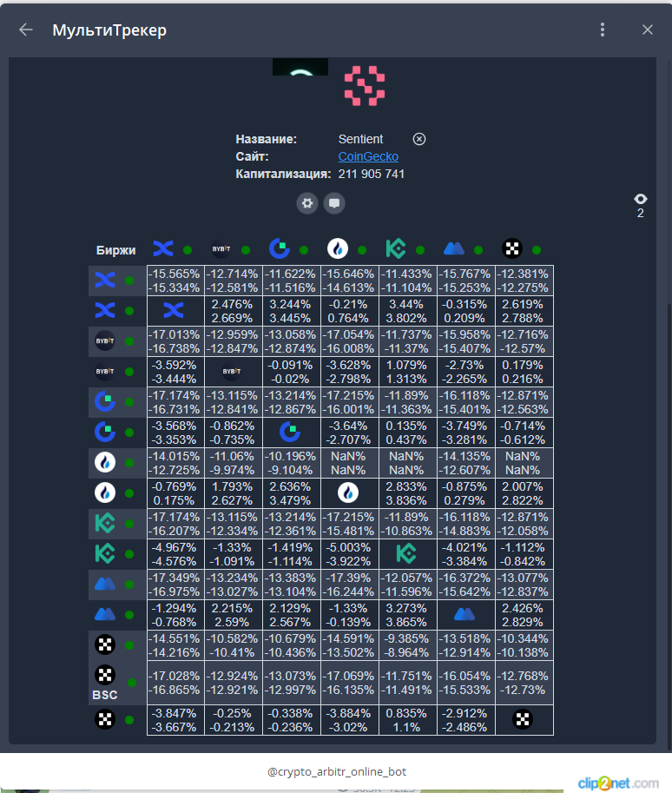Click the Bybit logo in the Биржи header row
The width and height of the screenshot is (672, 793).
[x=221, y=248]
